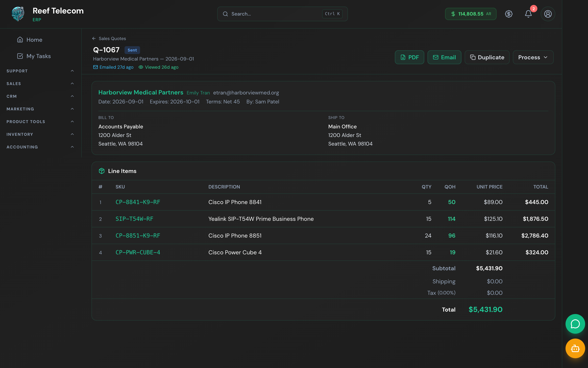Open the green chat bubble button
This screenshot has height=368, width=588.
[x=575, y=324]
